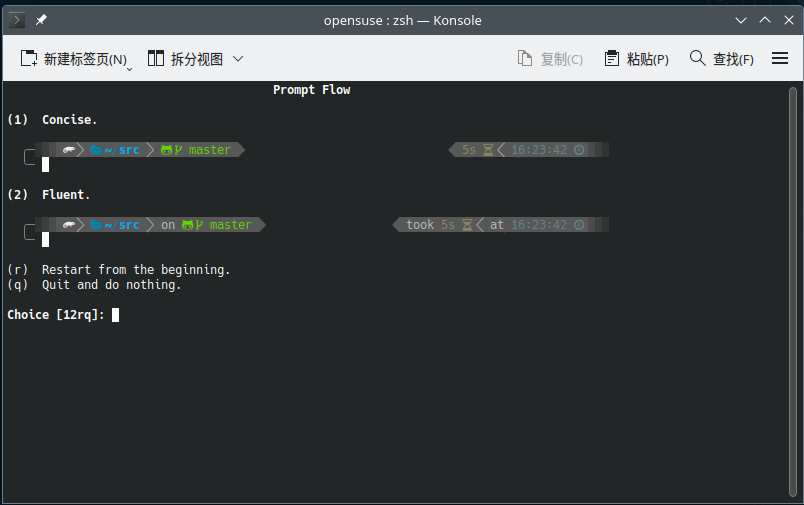Open a new tab with 新建标签页(N)
This screenshot has height=505, width=804.
click(x=73, y=59)
